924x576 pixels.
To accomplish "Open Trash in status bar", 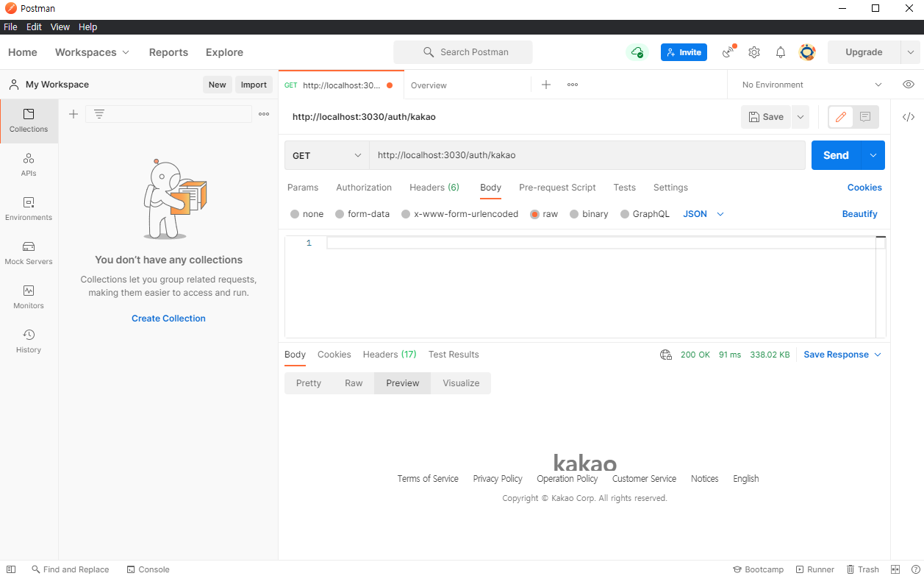I will click(862, 569).
